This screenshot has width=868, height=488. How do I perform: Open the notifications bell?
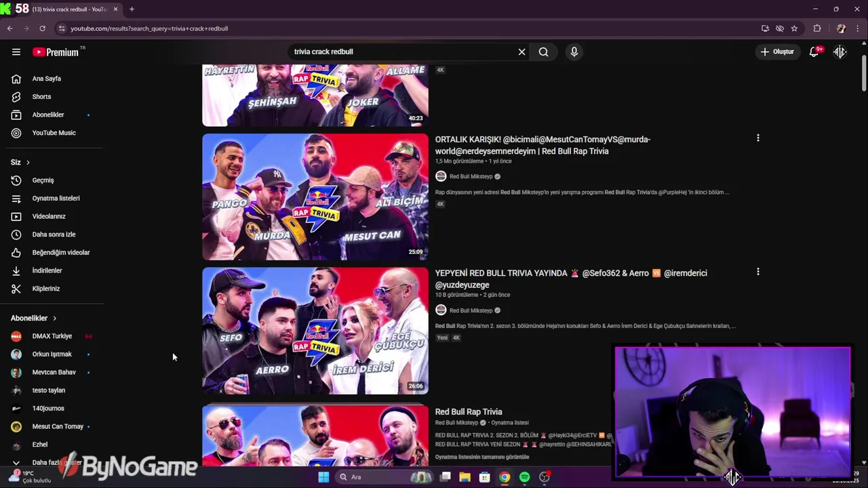point(814,52)
